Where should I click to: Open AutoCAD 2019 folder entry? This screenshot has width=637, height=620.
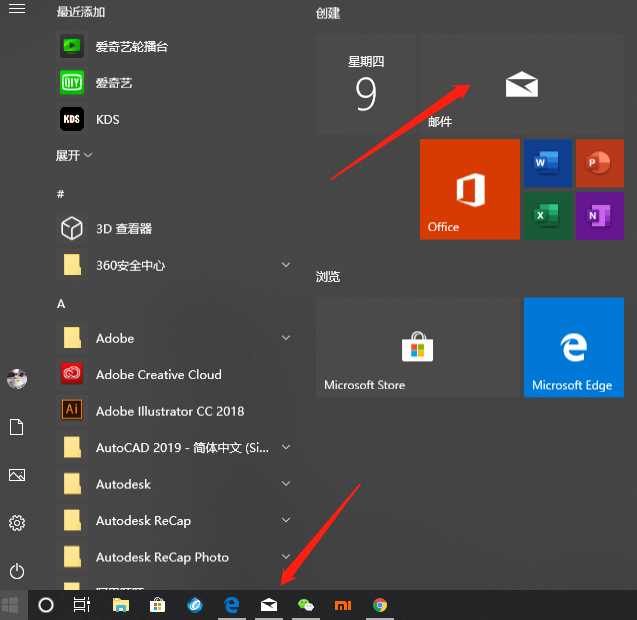click(175, 447)
